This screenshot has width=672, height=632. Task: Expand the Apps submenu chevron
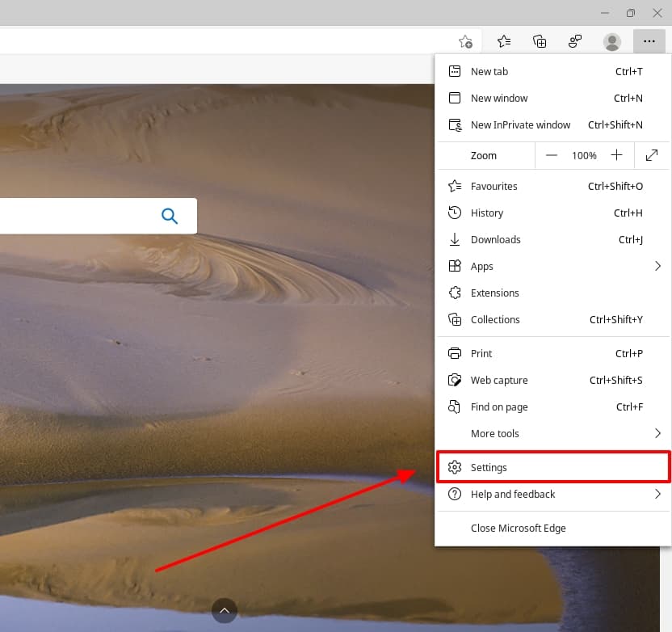(658, 266)
